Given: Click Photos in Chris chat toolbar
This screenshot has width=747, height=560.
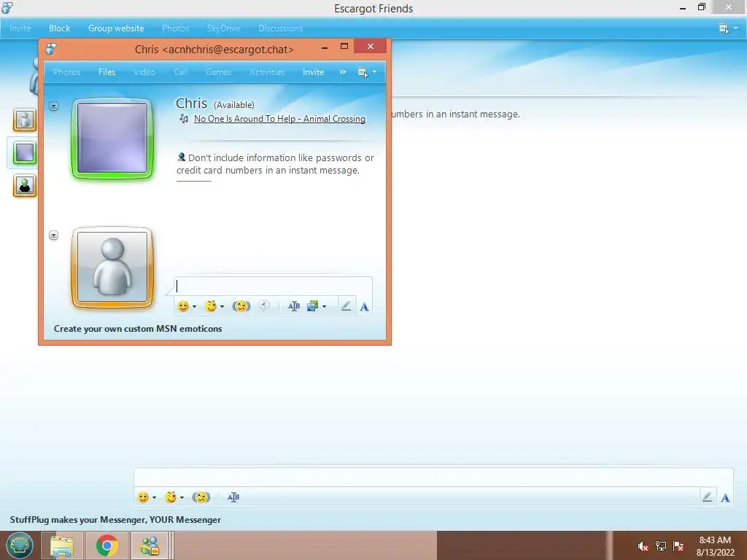Looking at the screenshot, I should coord(66,72).
